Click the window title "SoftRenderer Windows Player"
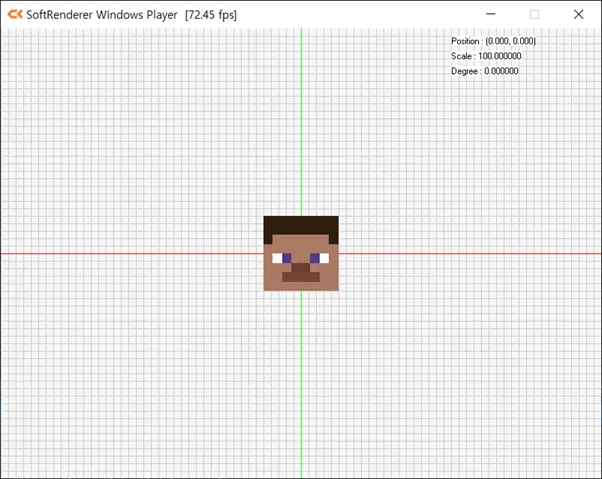The image size is (602, 479). [x=102, y=15]
